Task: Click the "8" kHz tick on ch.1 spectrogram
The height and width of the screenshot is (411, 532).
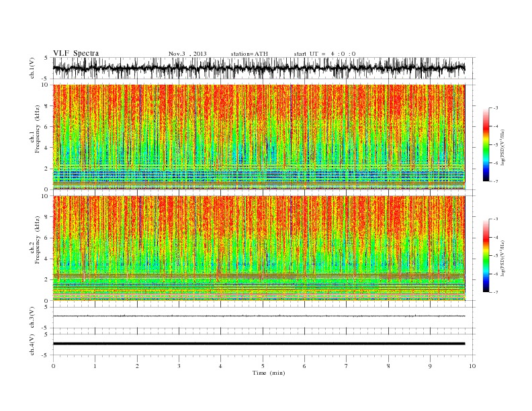Action: [x=47, y=106]
